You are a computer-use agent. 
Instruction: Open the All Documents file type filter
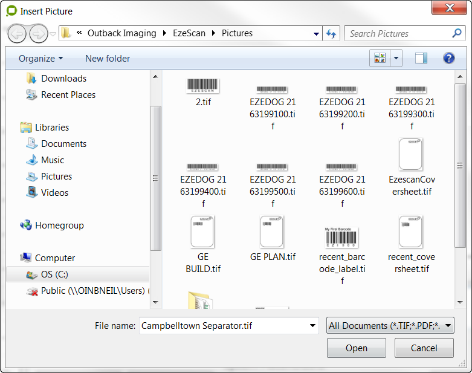pyautogui.click(x=390, y=326)
